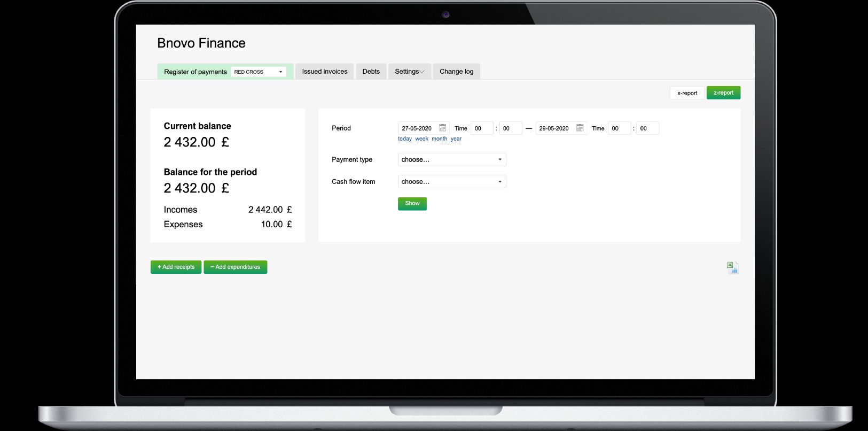Image resolution: width=868 pixels, height=431 pixels.
Task: Click the Expenses label
Action: [x=183, y=225]
